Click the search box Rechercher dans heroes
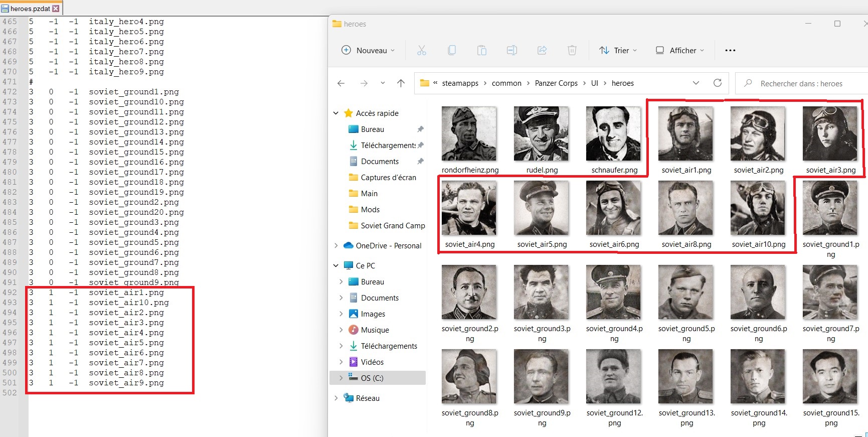This screenshot has height=437, width=868. (x=801, y=83)
